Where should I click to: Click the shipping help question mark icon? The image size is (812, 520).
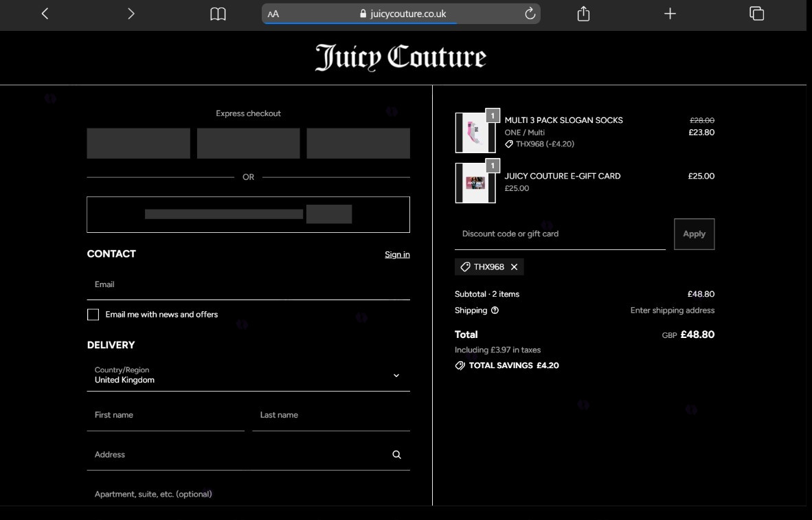tap(495, 310)
